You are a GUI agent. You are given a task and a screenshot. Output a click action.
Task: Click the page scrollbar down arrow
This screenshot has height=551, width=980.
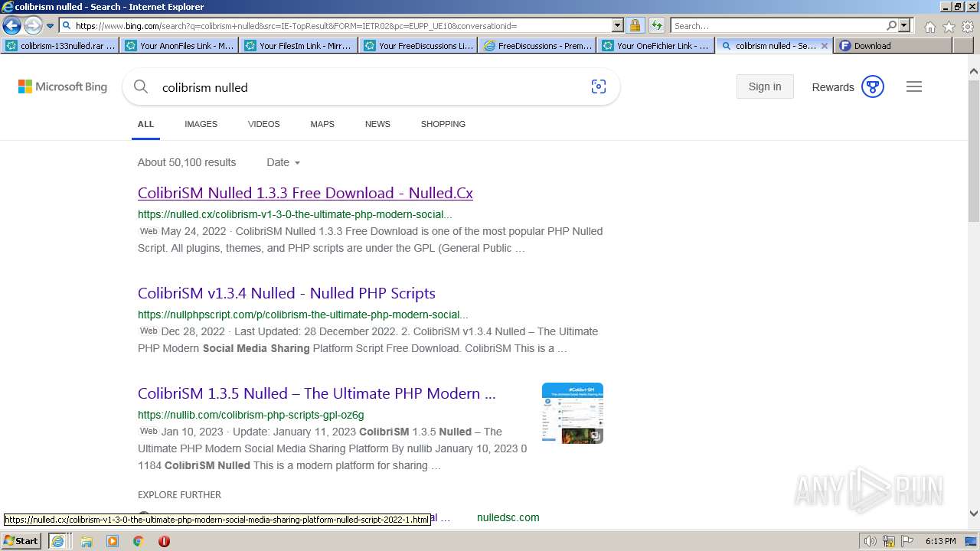click(973, 514)
